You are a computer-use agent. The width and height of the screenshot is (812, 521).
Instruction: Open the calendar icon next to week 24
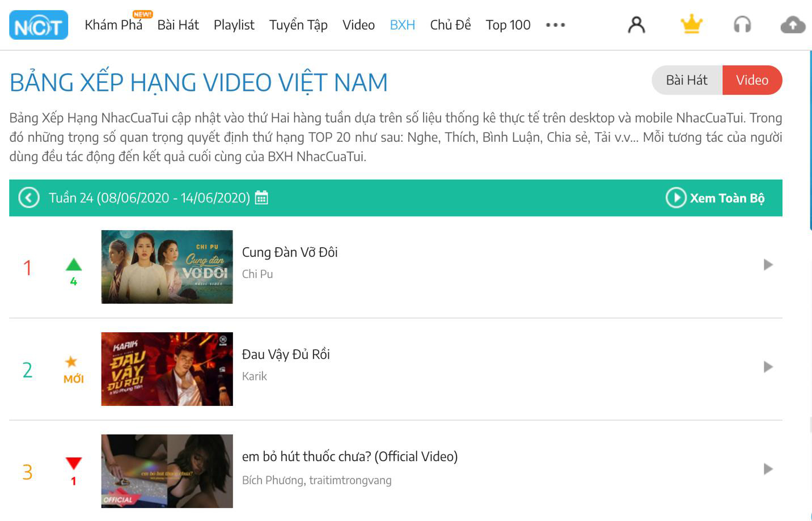click(x=260, y=198)
